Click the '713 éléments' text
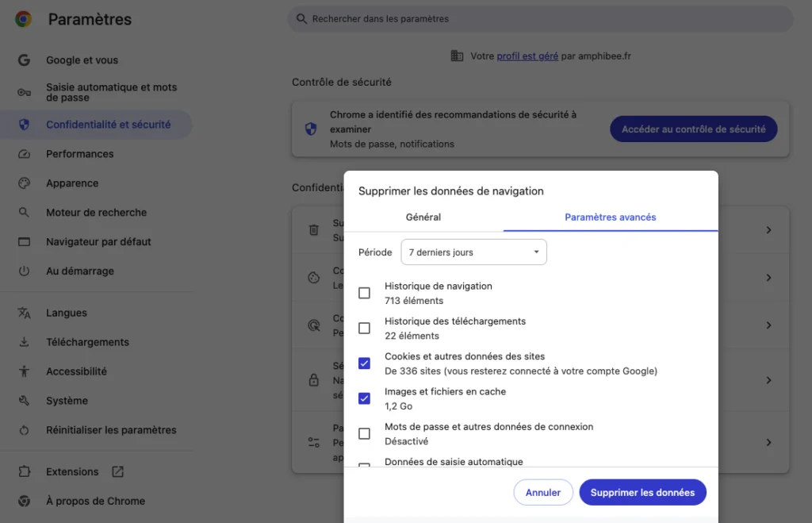Screen dimensions: 812x523 [414, 301]
